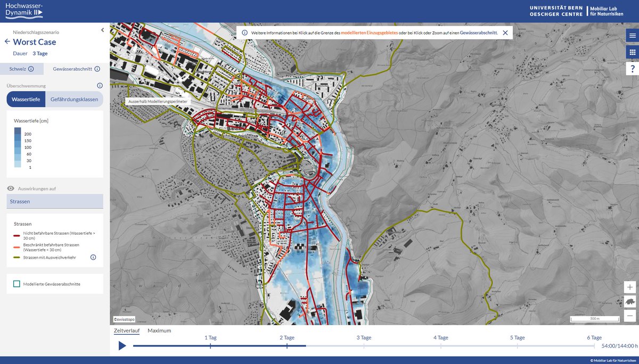Screen dimensions: 639x364
Task: Click the Dauer 3 Tage label
Action: pyautogui.click(x=30, y=53)
